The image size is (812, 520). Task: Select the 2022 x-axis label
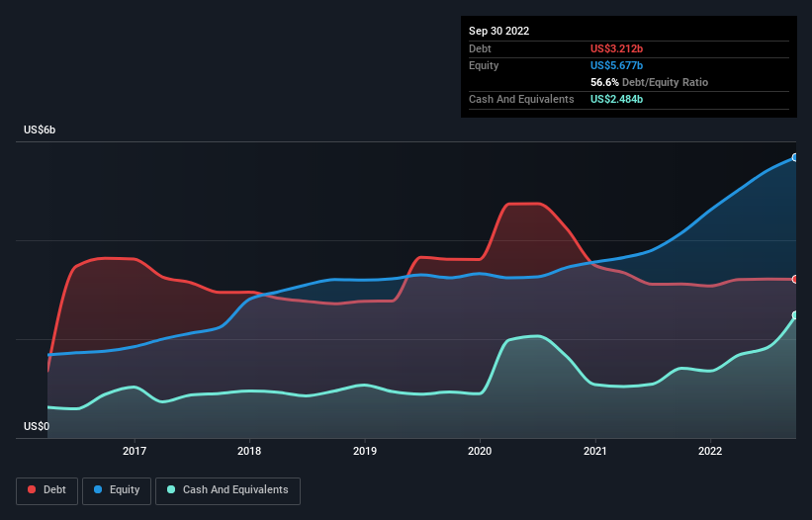(x=710, y=451)
